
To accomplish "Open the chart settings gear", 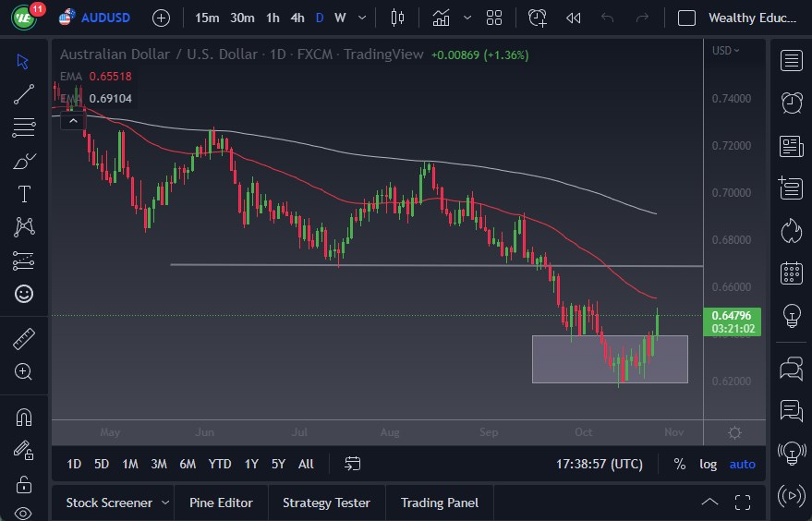I will 734,433.
